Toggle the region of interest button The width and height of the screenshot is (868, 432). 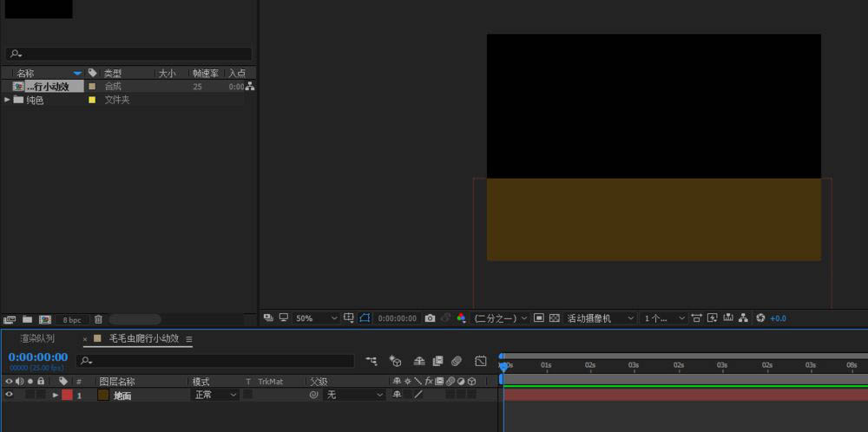point(538,318)
